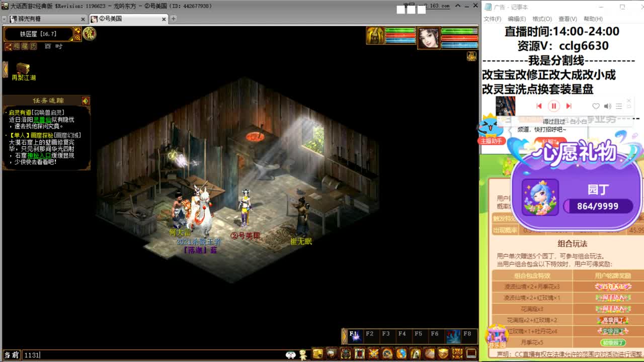Open the magnifier search icon beside map name
This screenshot has width=644, height=362.
[x=77, y=38]
